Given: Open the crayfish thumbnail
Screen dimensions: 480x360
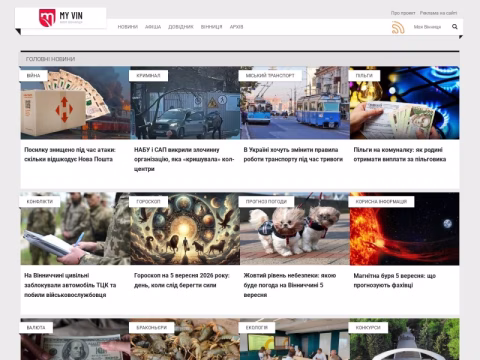Looking at the screenshot, I should pyautogui.click(x=185, y=339).
